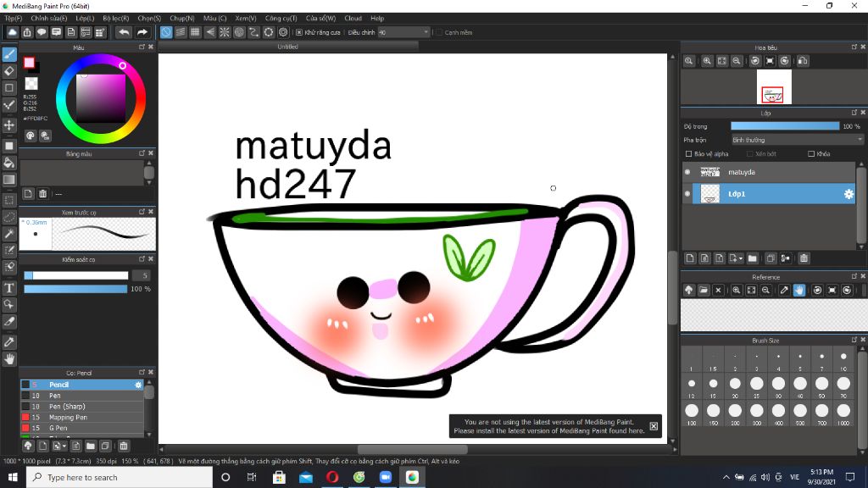Show hidden system tray icons
Screen dimensions: 868x488
click(726, 477)
